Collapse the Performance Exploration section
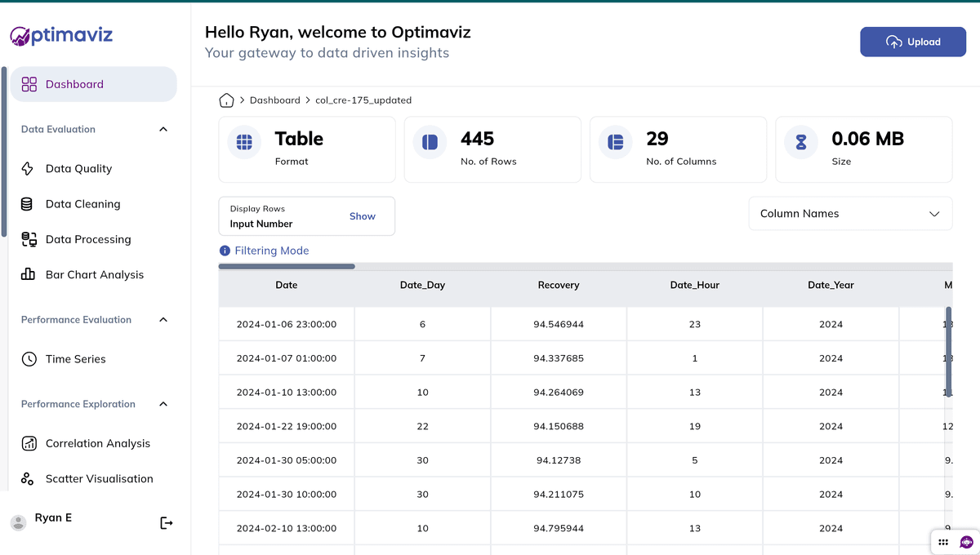Screen dimensions: 980x555 [163, 404]
